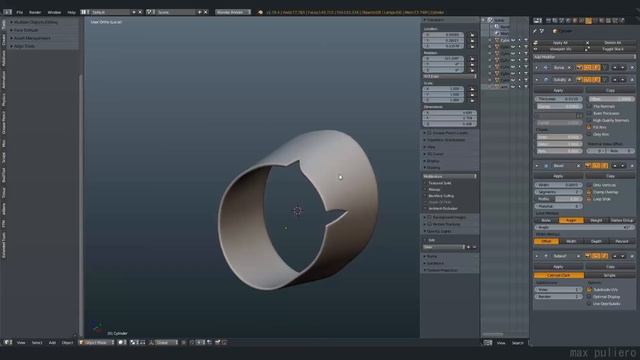Open Select menu in viewport header
The height and width of the screenshot is (360, 640).
[x=37, y=342]
